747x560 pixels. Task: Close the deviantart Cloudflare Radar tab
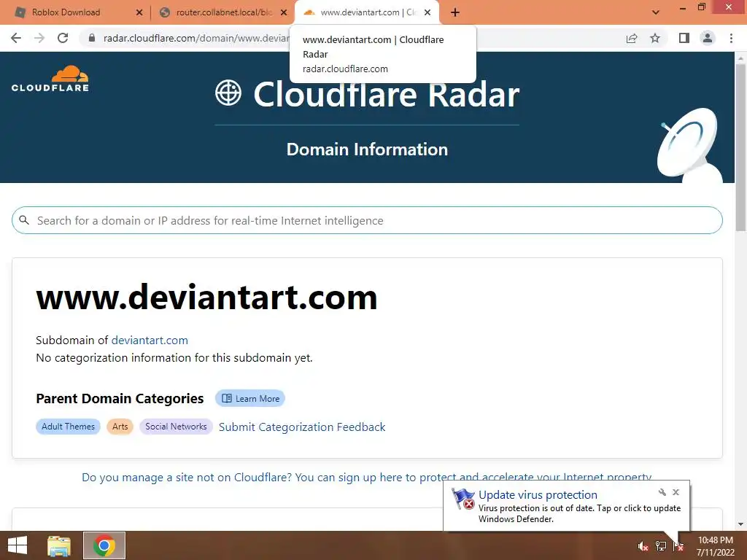coord(427,12)
